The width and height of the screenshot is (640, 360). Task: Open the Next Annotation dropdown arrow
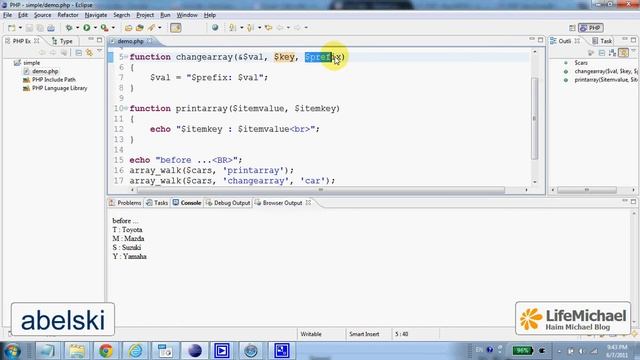241,28
